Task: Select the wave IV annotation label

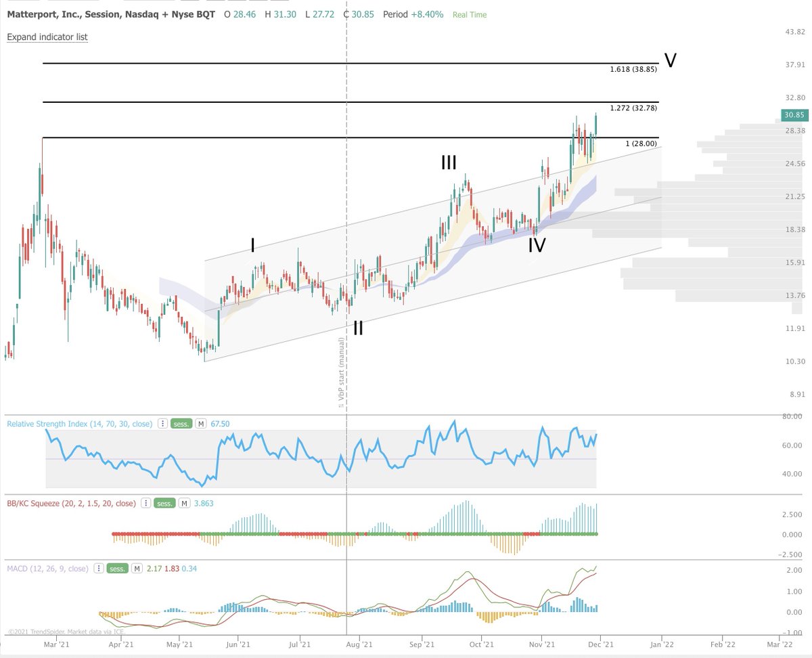Action: coord(537,245)
